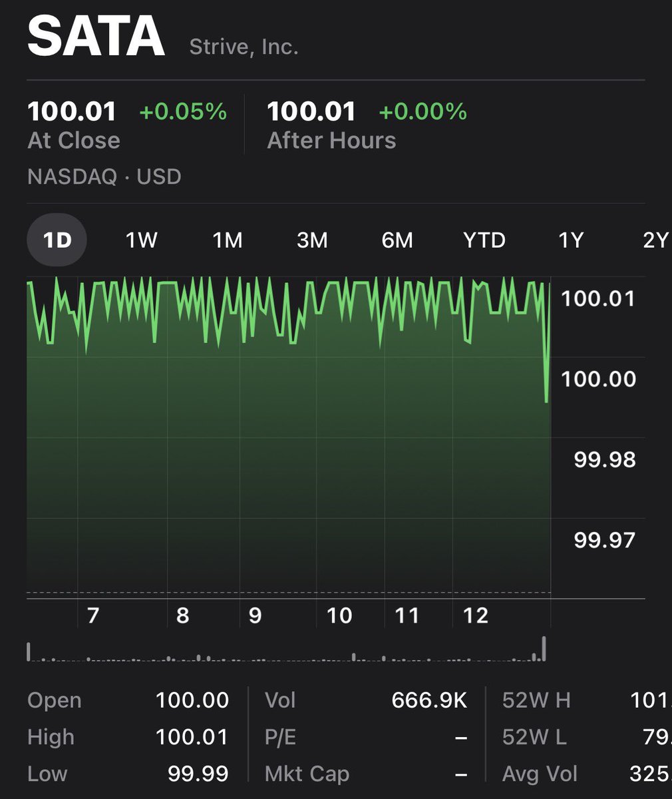The height and width of the screenshot is (799, 672).
Task: Tap the 52W H label
Action: coord(536,700)
